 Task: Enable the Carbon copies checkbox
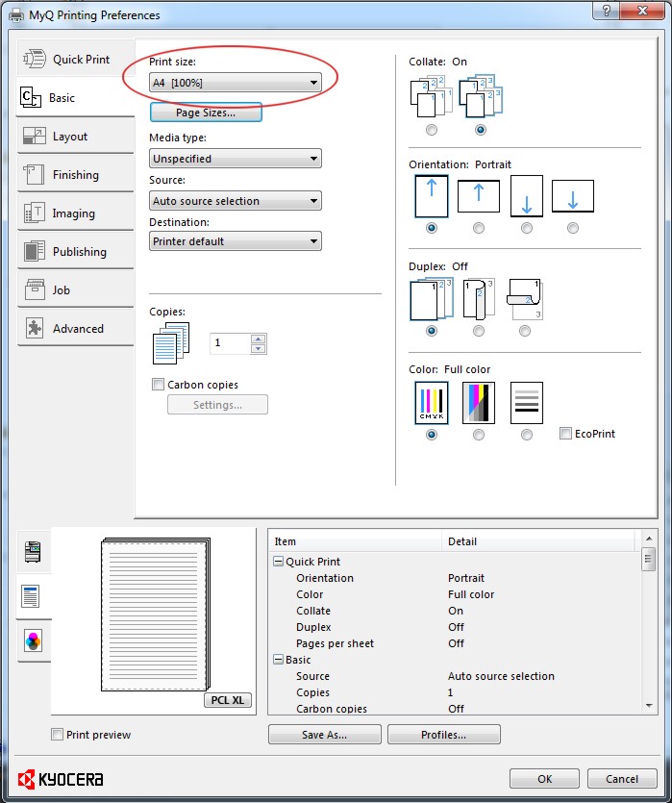click(x=159, y=385)
